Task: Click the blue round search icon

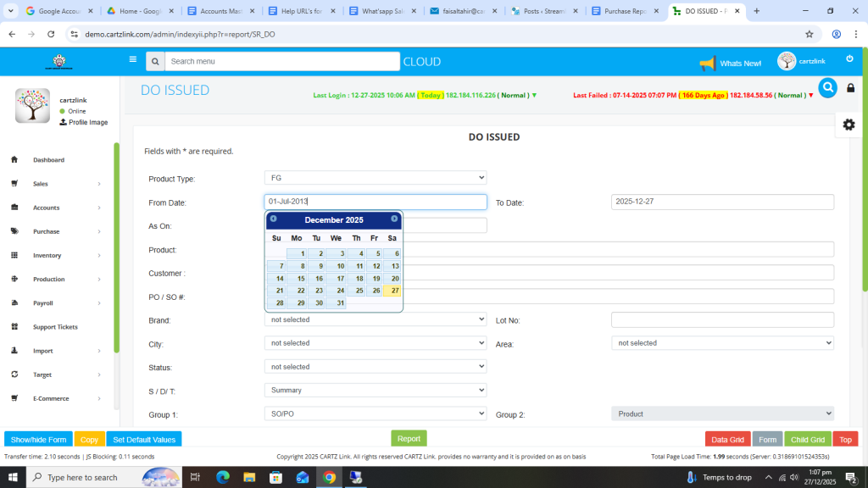Action: pyautogui.click(x=827, y=87)
